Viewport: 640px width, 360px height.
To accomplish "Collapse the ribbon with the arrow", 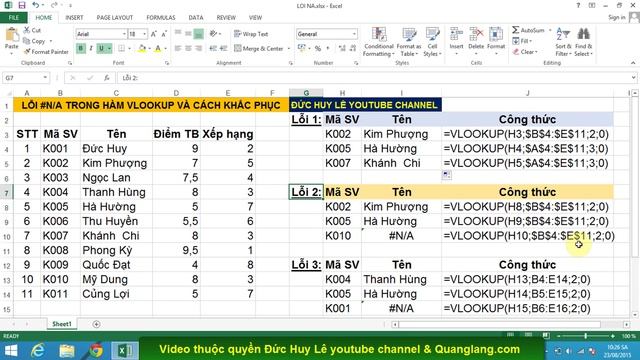I will [633, 63].
